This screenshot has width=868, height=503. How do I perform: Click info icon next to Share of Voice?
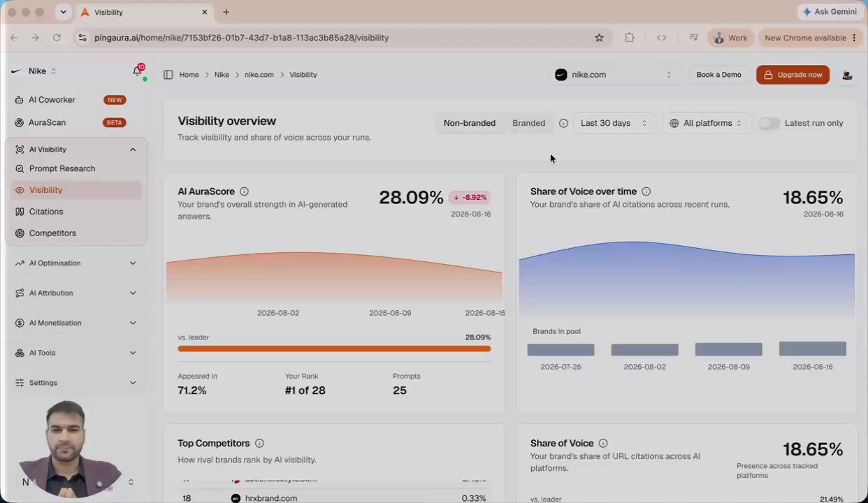603,444
